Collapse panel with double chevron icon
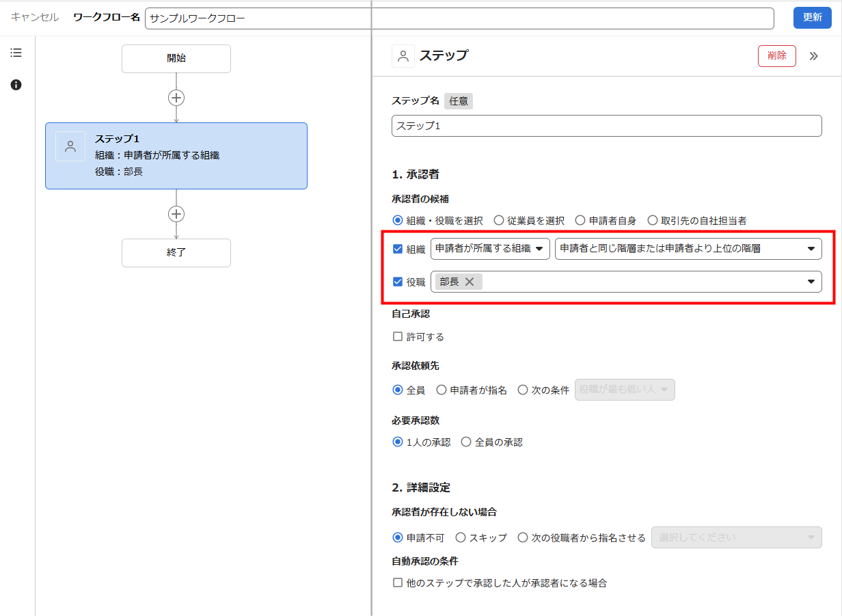 [813, 56]
